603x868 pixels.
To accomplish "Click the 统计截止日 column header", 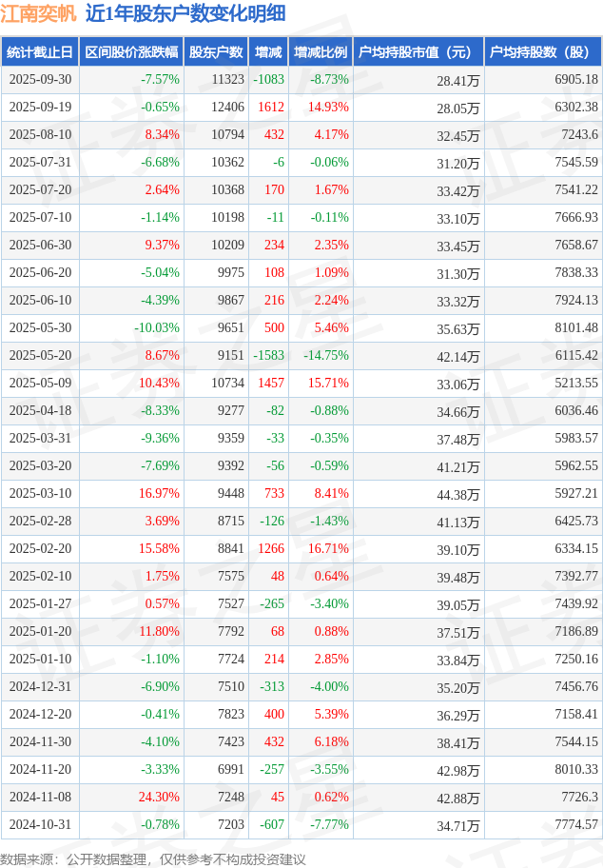I will 39,52.
